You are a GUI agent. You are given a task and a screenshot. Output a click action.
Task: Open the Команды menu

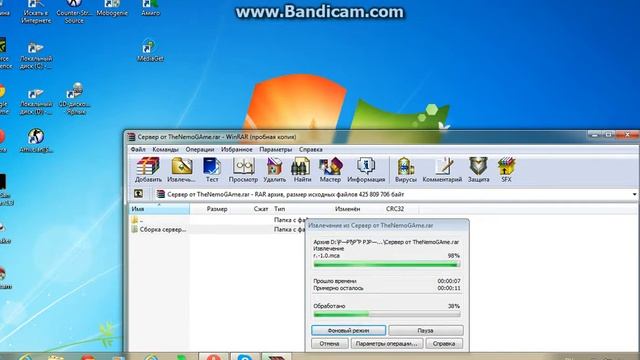click(x=165, y=149)
